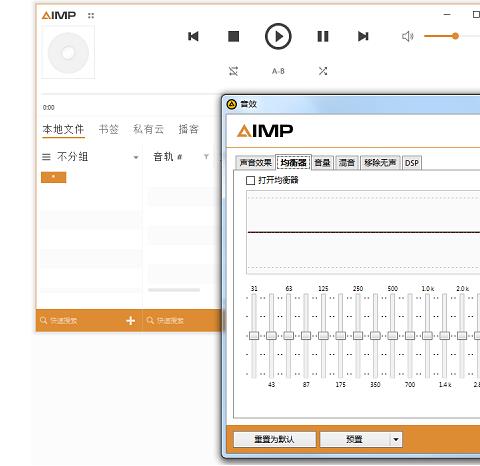
Task: Click the AIMP logo in the effects dialog
Action: click(x=265, y=130)
